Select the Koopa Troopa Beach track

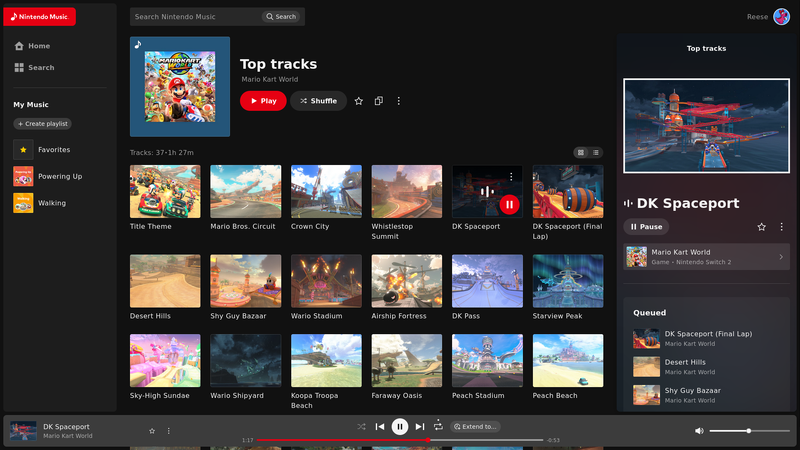point(326,361)
